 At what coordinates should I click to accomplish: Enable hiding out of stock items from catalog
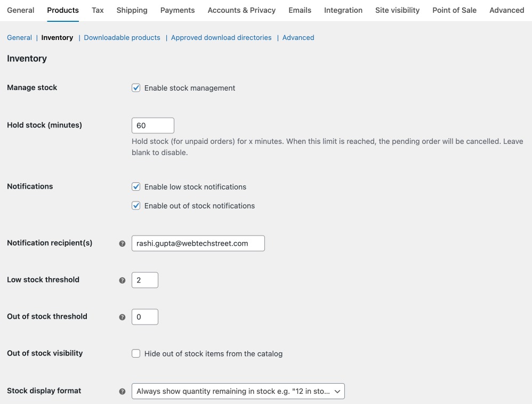tap(136, 353)
